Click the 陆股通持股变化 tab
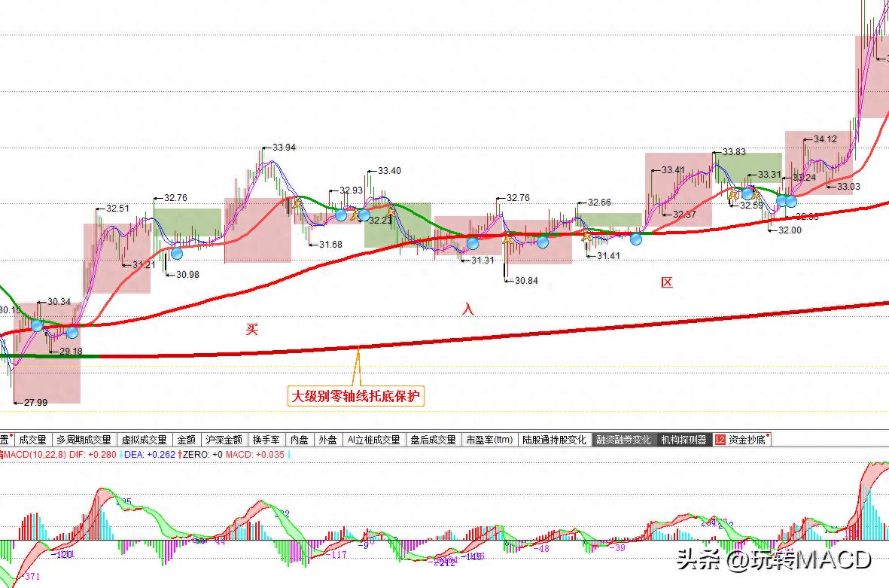Screen dimensions: 889x588 (x=554, y=440)
